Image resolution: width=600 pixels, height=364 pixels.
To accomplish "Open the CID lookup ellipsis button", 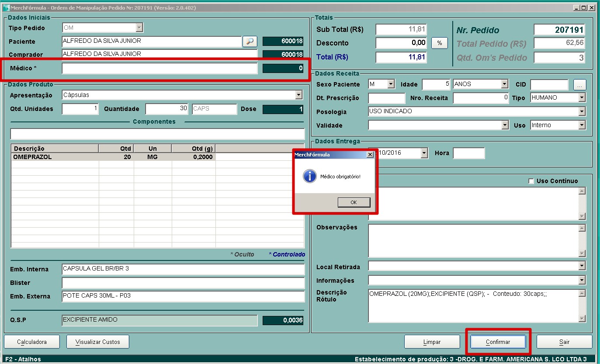I will [x=579, y=85].
